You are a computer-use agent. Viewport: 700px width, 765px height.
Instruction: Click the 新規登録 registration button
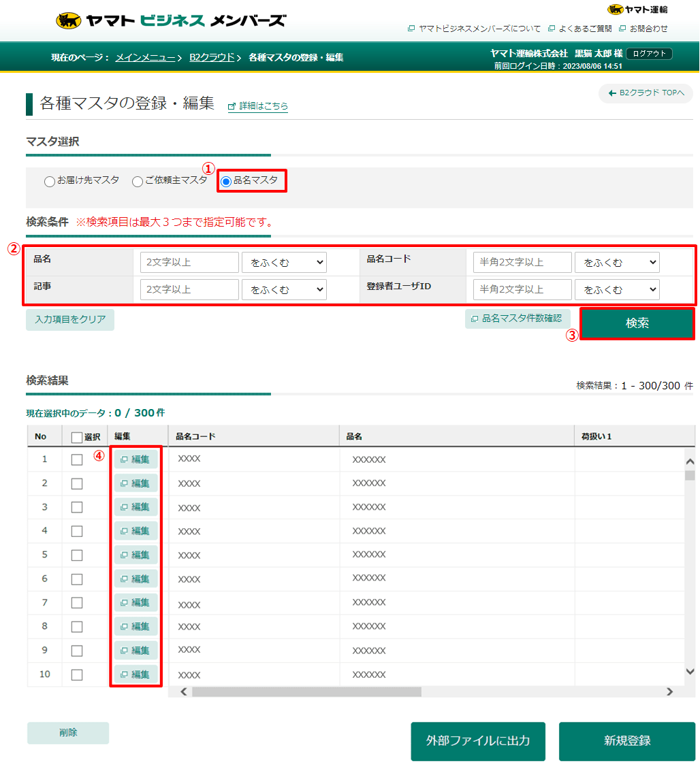click(626, 741)
